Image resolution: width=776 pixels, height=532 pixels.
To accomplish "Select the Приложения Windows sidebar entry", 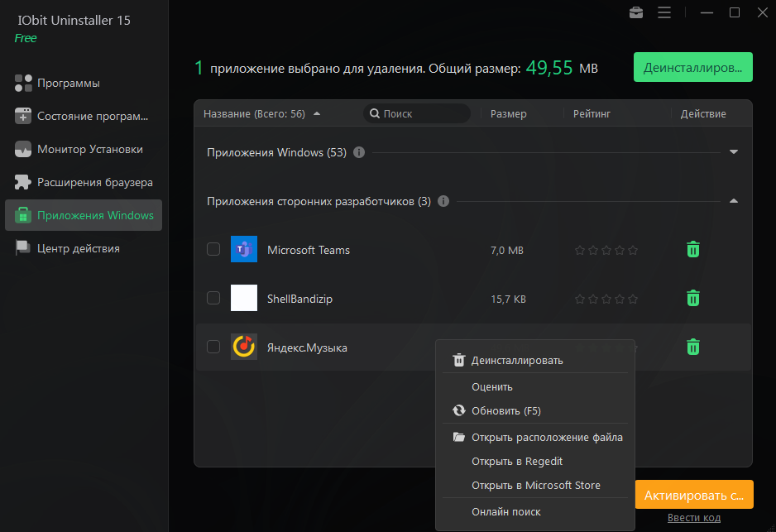I will point(84,215).
